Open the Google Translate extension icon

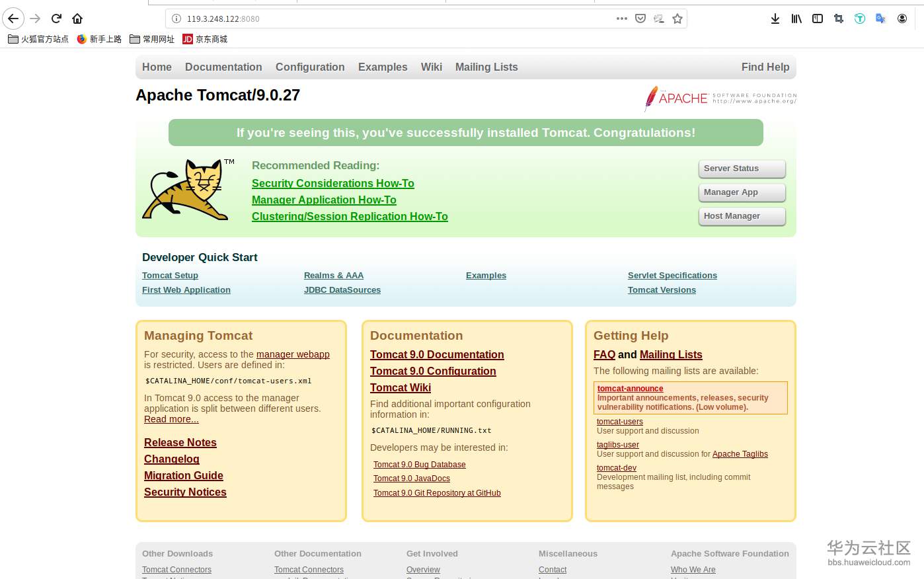click(881, 19)
